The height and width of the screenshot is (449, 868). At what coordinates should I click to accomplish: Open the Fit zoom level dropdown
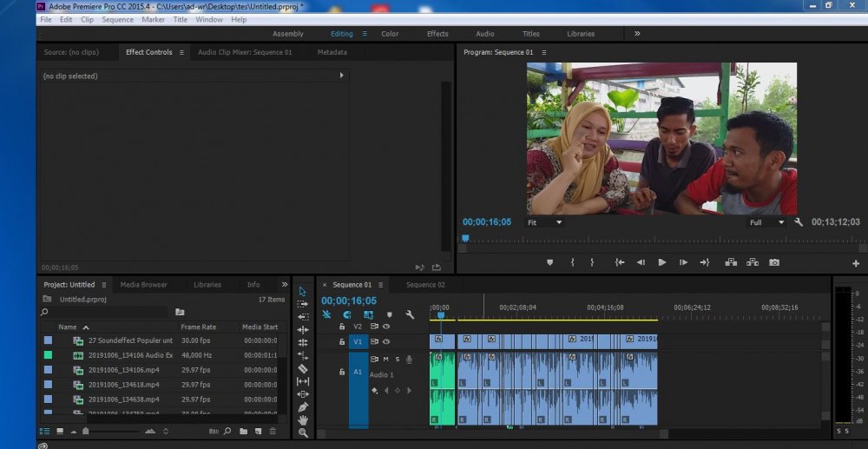545,222
